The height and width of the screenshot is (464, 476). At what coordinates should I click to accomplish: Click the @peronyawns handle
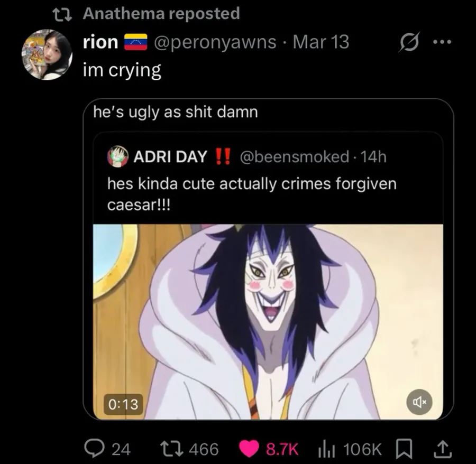pyautogui.click(x=215, y=42)
